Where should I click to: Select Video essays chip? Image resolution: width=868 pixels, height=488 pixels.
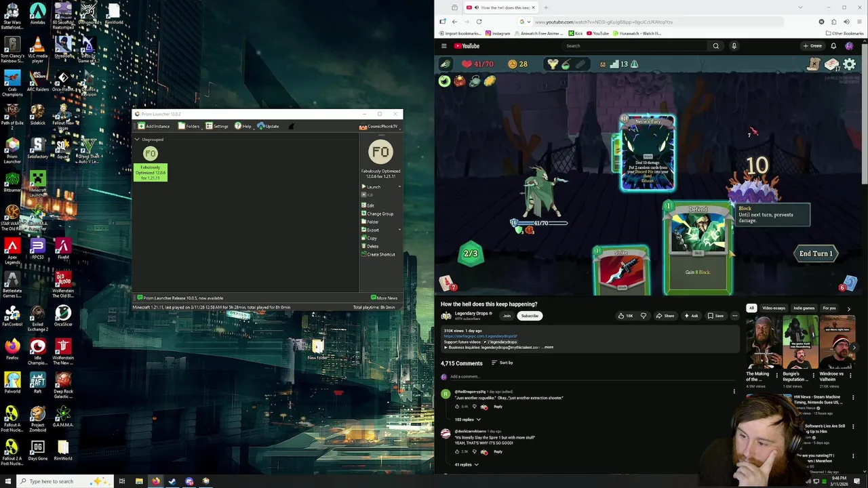tap(773, 308)
